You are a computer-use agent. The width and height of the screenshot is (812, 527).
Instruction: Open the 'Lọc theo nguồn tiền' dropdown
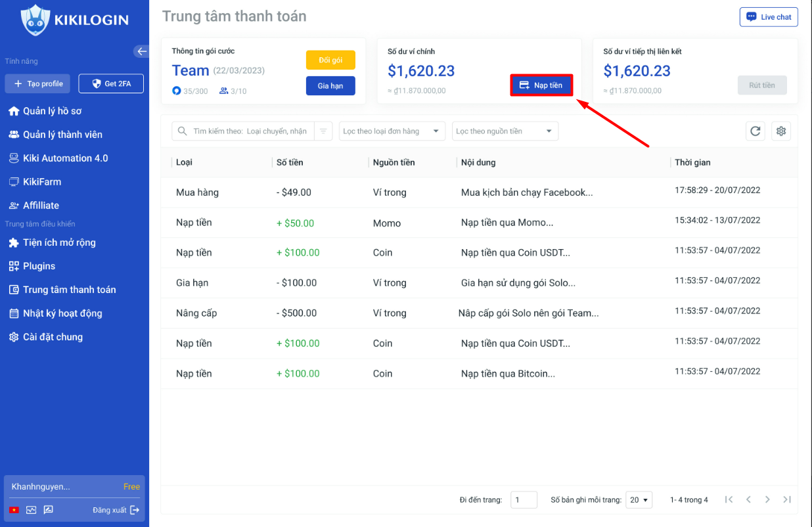click(x=505, y=131)
